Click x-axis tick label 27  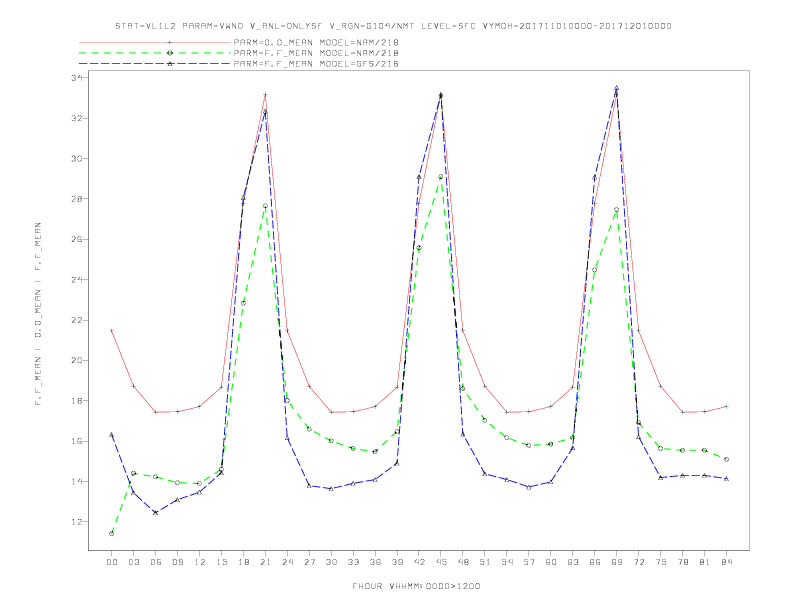click(309, 562)
